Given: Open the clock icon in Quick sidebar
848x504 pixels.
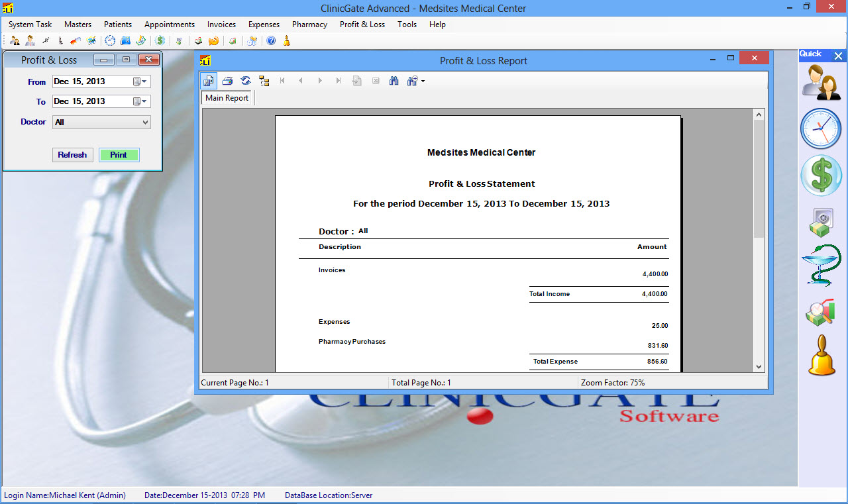Looking at the screenshot, I should [821, 128].
